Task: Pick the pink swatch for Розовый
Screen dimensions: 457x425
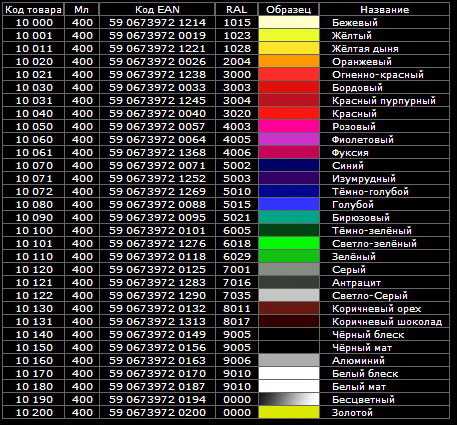Action: [289, 127]
